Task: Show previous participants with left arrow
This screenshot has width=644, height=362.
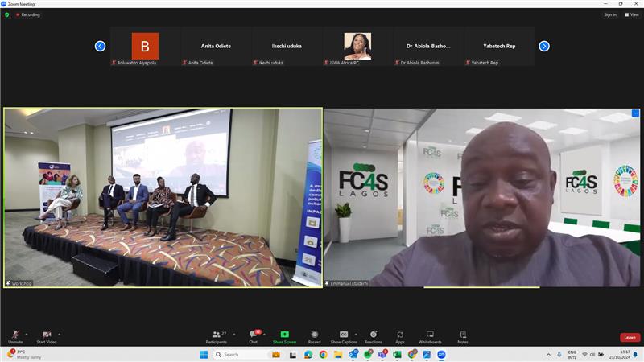Action: [x=100, y=47]
